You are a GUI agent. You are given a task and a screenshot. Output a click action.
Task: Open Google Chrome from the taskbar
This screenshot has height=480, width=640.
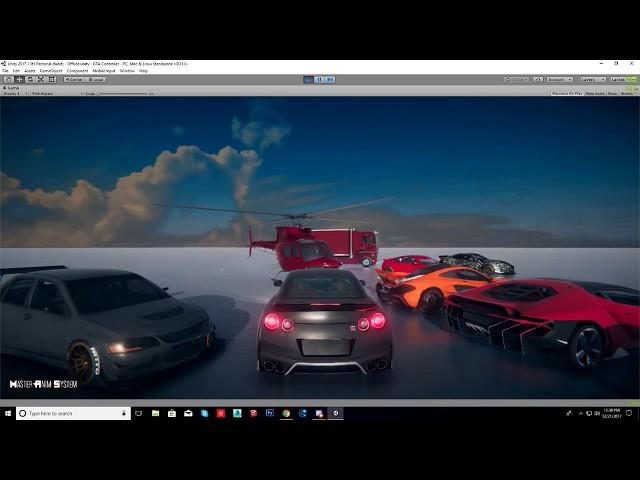pos(286,413)
